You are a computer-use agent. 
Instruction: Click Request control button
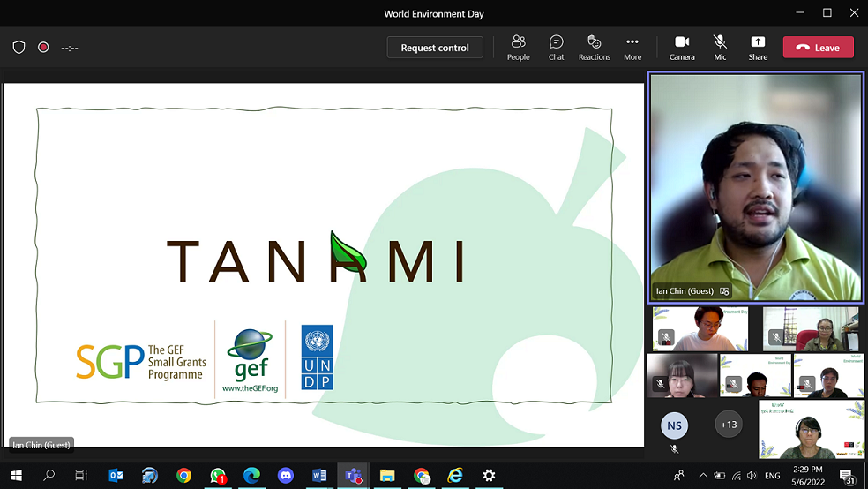(x=435, y=48)
